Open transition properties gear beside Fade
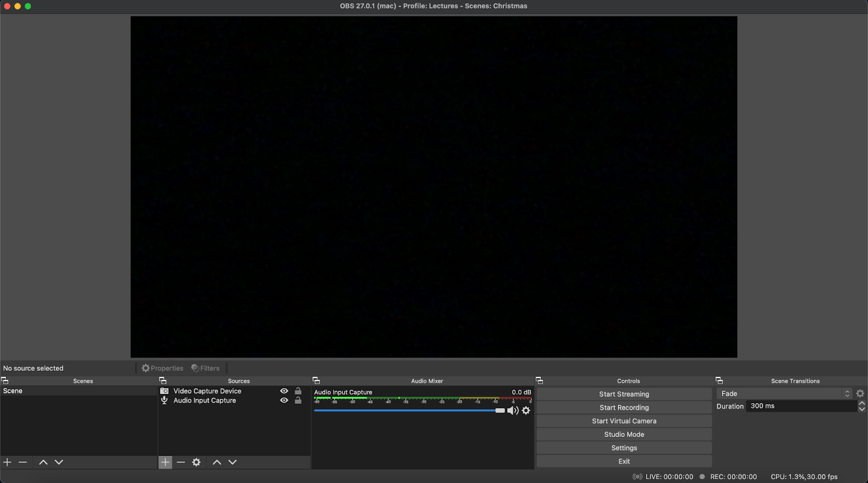Screen dimensions: 868x483 click(860, 393)
